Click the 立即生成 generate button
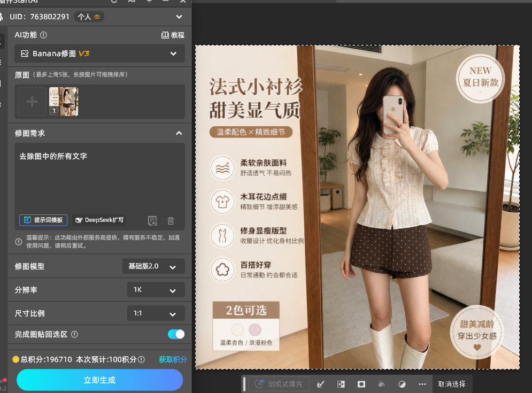 pyautogui.click(x=99, y=380)
